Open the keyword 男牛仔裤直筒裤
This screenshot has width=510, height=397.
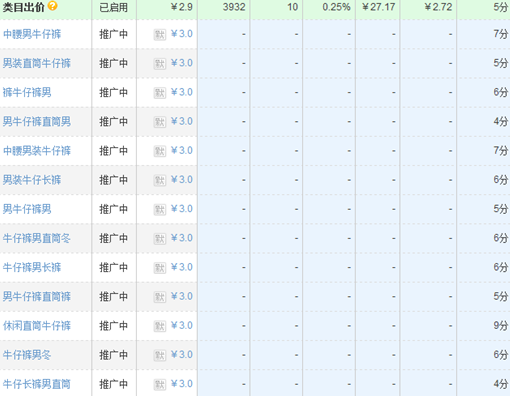click(37, 297)
